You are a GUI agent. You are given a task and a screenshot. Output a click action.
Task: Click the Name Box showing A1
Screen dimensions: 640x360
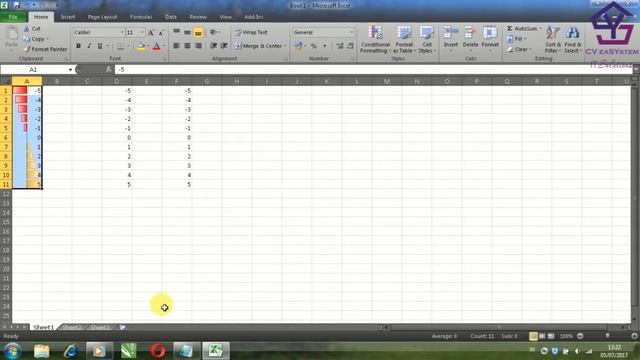pos(33,70)
